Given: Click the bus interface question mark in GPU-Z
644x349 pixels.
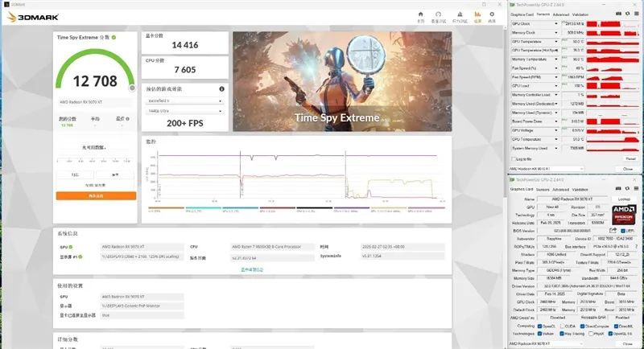Looking at the screenshot, I should click(x=636, y=247).
